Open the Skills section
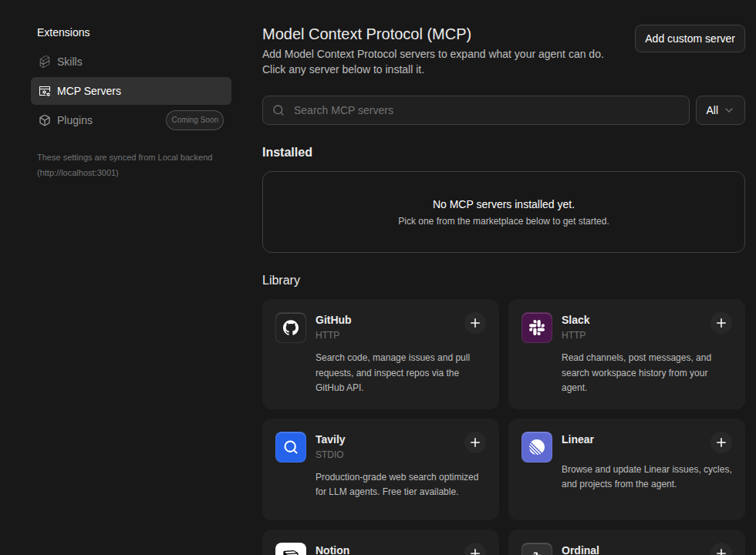 point(130,62)
